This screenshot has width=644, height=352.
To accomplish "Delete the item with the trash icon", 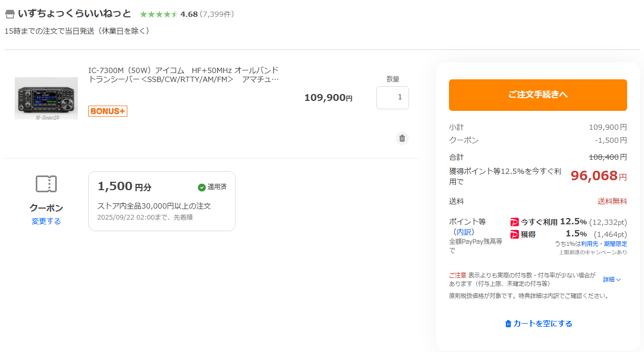I will (402, 138).
